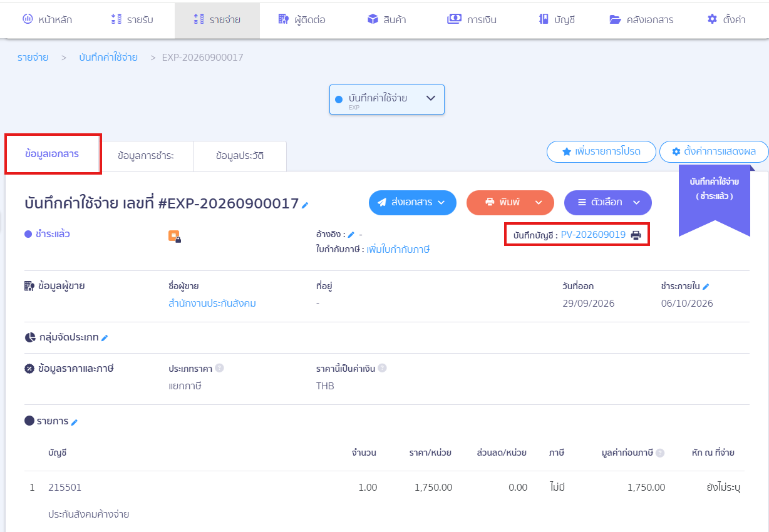Click the ตั้งค่าการแสดงผล button
The width and height of the screenshot is (769, 532).
(x=714, y=151)
